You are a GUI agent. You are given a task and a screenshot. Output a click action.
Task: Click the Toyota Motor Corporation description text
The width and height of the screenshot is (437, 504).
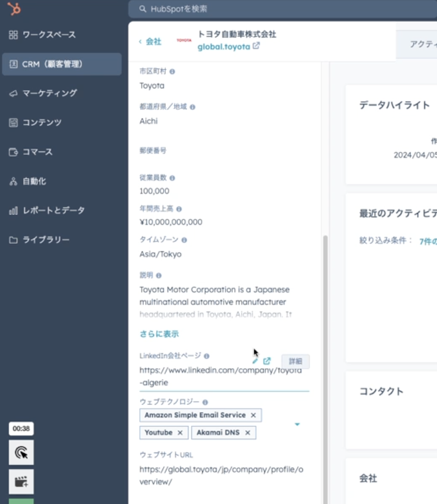pos(216,302)
